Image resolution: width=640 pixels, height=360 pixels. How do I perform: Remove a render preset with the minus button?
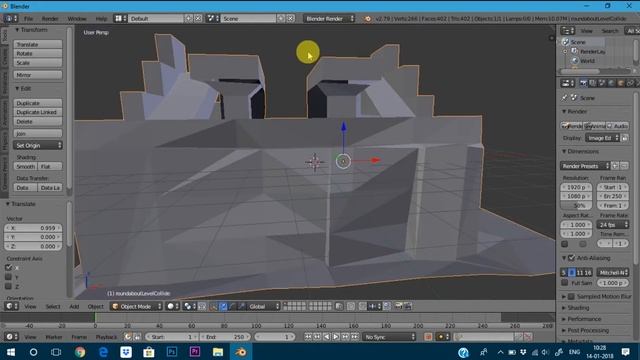624,166
